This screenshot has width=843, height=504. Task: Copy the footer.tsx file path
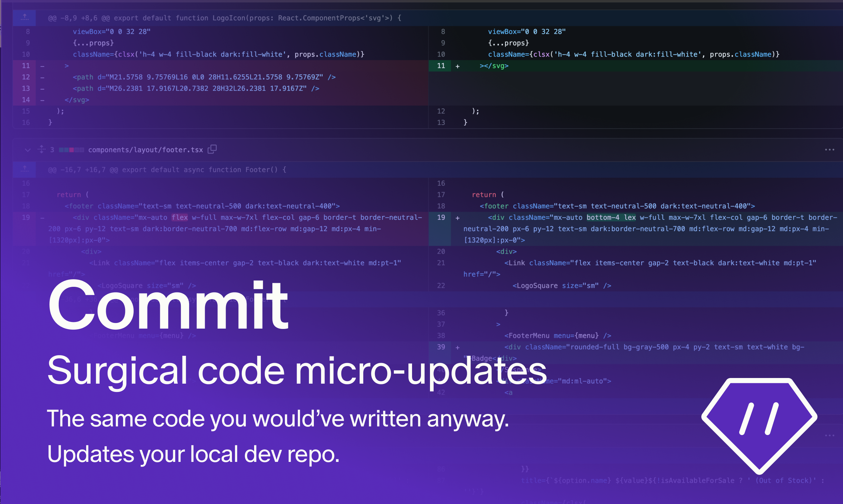(x=212, y=149)
